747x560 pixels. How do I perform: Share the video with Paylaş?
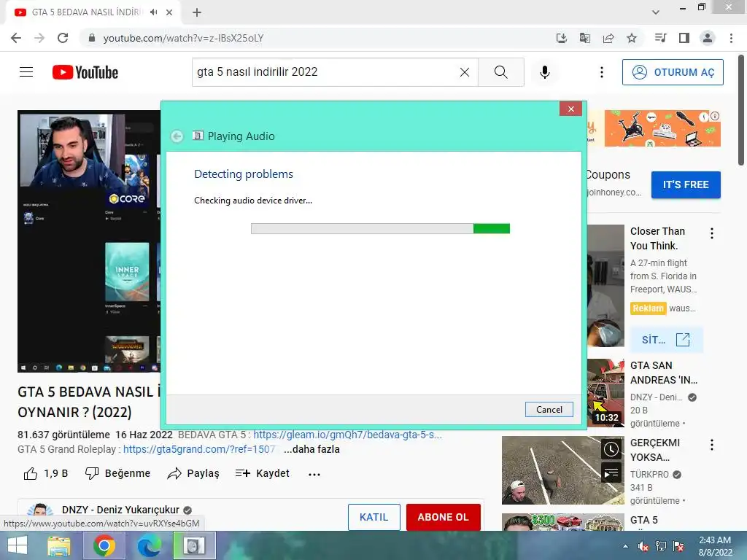[193, 473]
